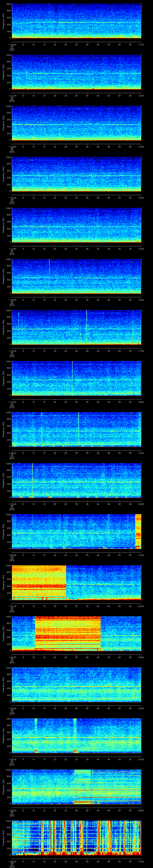The height and width of the screenshot is (868, 153).
Task: Click the '13:00' end time label
Action: tap(141, 147)
